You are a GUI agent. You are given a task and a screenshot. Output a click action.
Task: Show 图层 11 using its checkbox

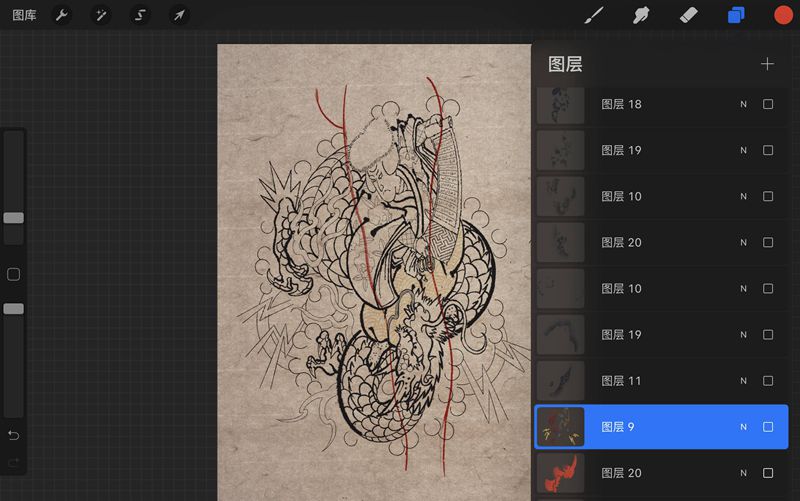[768, 381]
